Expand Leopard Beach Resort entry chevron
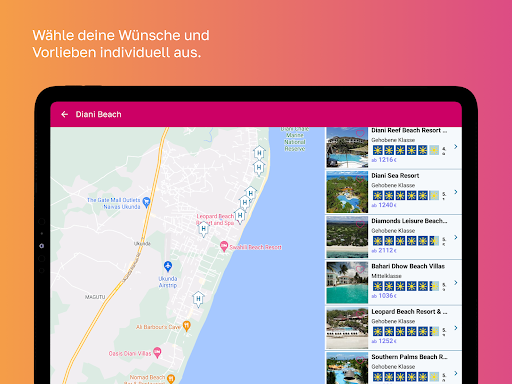Viewport: 512px width, 384px height. (455, 328)
